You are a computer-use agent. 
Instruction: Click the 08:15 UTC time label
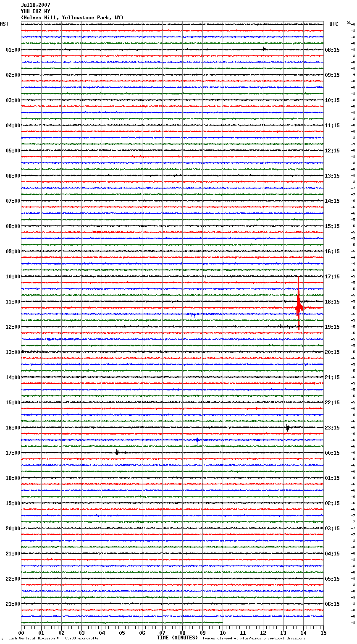(x=332, y=50)
